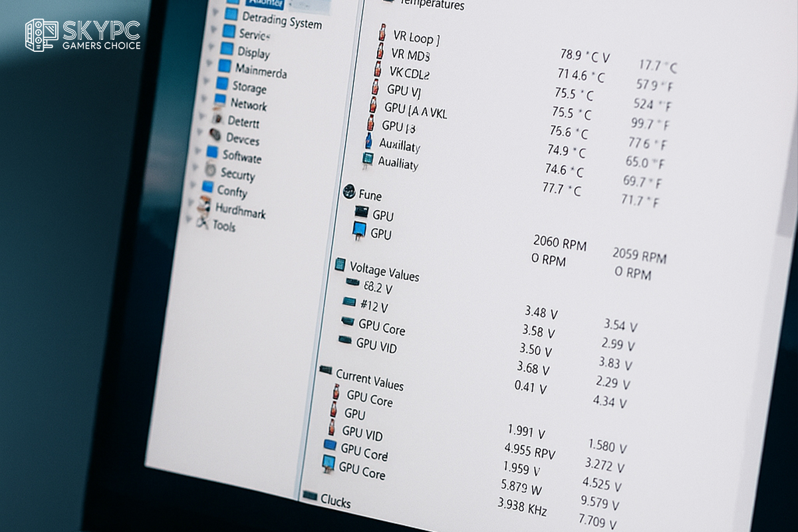
Task: Click the red icon beside Current Values GPU VID
Action: [x=331, y=428]
